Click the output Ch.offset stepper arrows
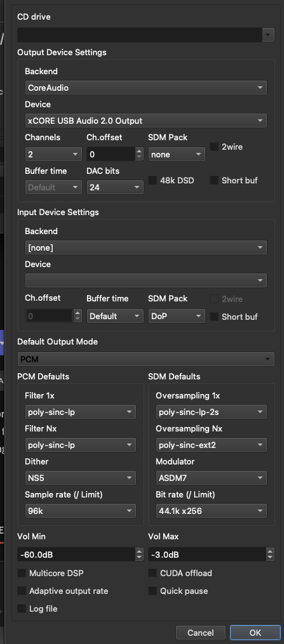 pos(139,154)
